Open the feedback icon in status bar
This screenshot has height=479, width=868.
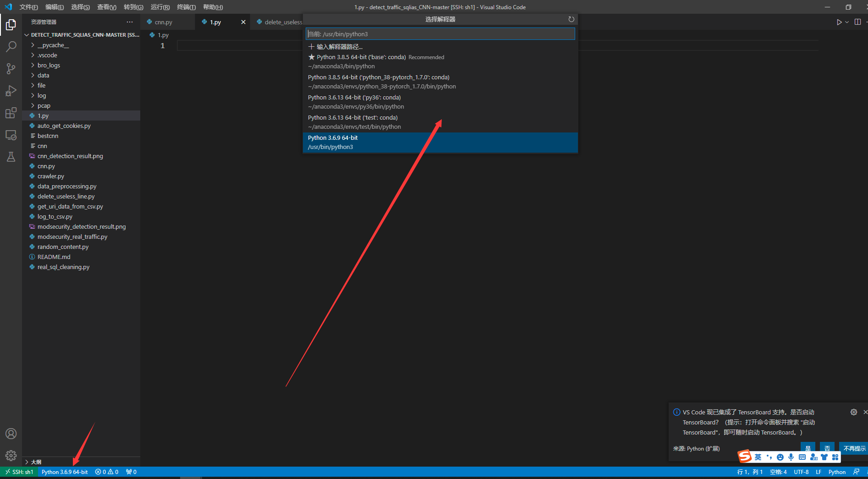click(x=856, y=472)
